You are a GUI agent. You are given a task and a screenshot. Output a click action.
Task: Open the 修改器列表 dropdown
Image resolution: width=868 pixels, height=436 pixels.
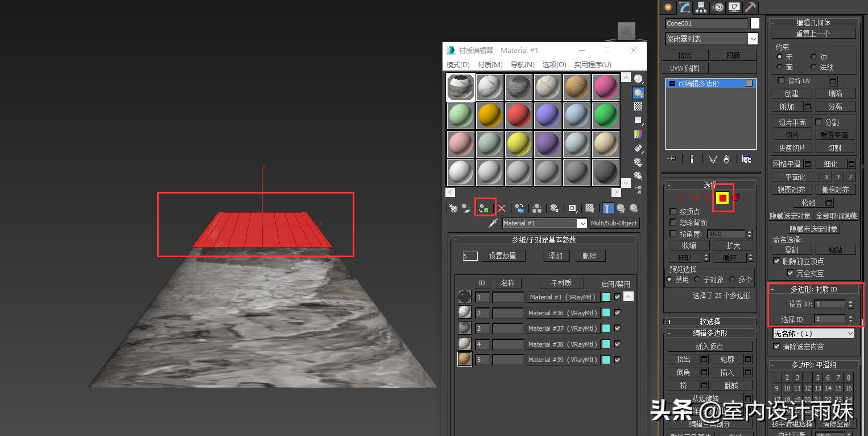752,38
